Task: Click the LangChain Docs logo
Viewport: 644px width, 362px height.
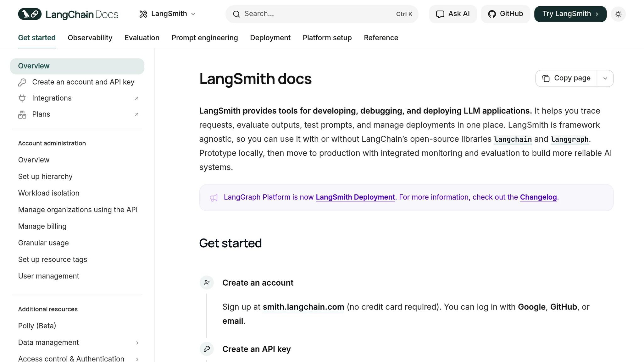Action: pyautogui.click(x=68, y=14)
